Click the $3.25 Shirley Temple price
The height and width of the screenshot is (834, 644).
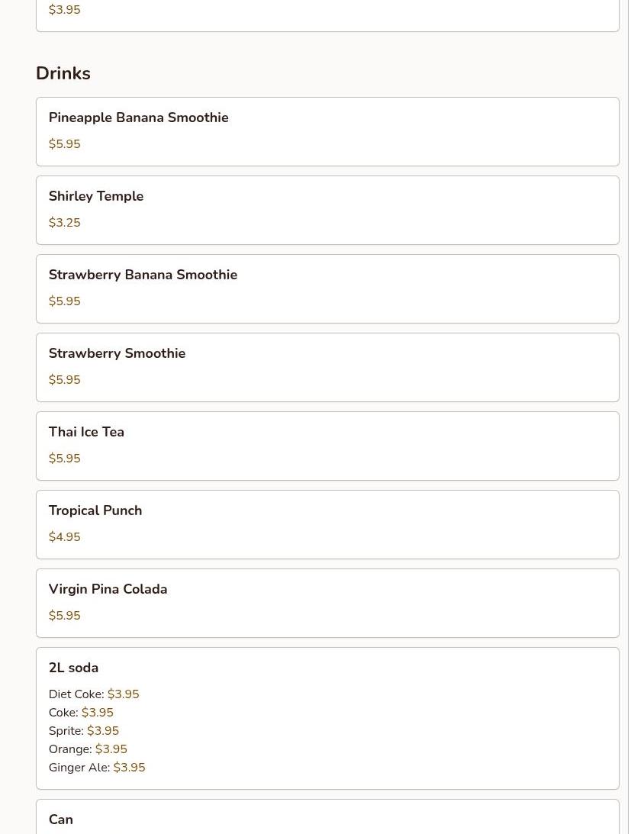click(x=64, y=223)
